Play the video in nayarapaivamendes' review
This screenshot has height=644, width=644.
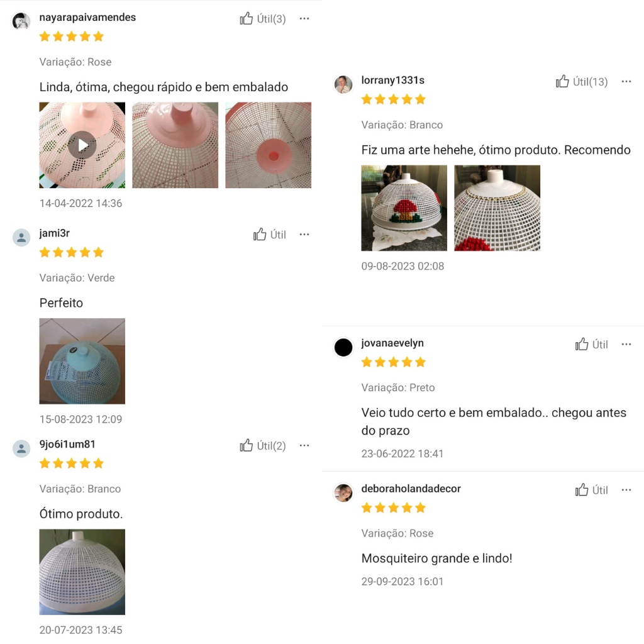[x=82, y=145]
